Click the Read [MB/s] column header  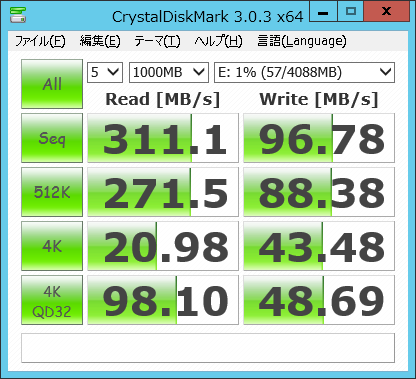[163, 99]
